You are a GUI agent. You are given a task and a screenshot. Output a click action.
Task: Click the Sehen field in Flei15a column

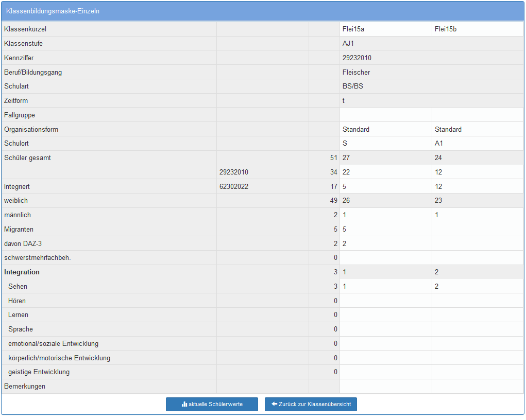click(x=385, y=287)
